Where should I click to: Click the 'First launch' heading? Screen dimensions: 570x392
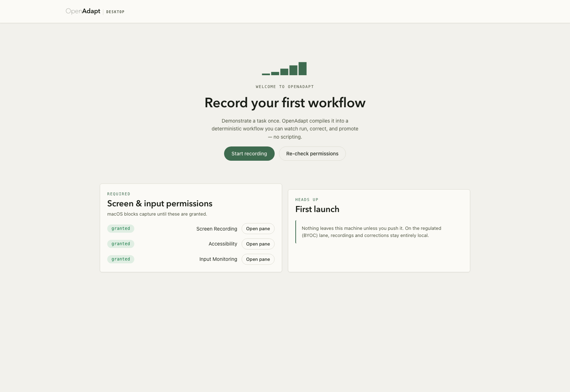(317, 209)
